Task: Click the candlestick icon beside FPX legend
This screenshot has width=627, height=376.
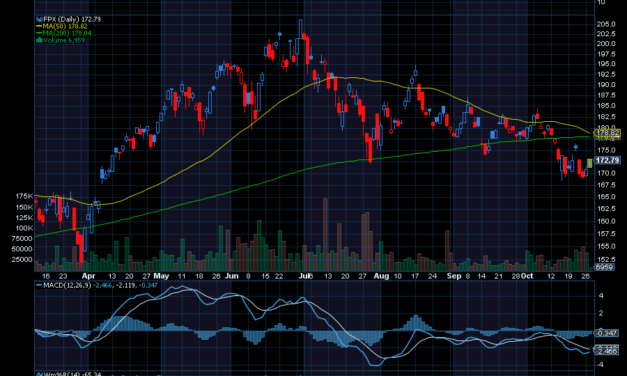Action: pyautogui.click(x=39, y=19)
